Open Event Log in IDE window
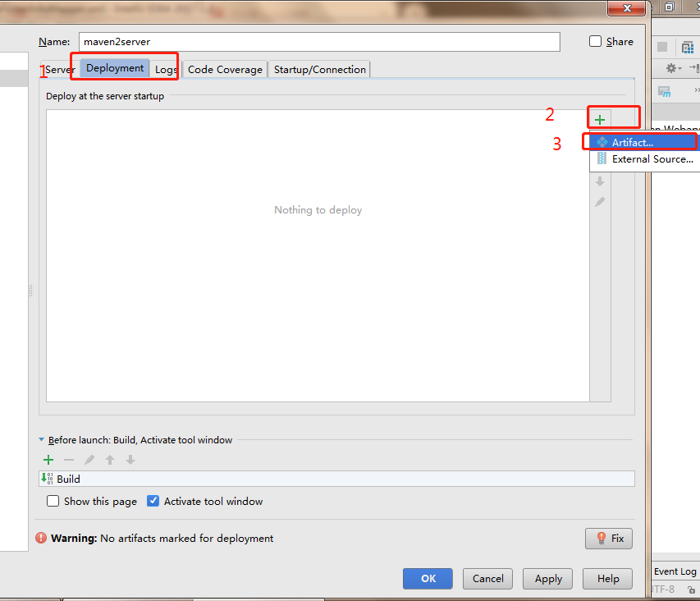Viewport: 700px width, 601px height. pyautogui.click(x=675, y=571)
